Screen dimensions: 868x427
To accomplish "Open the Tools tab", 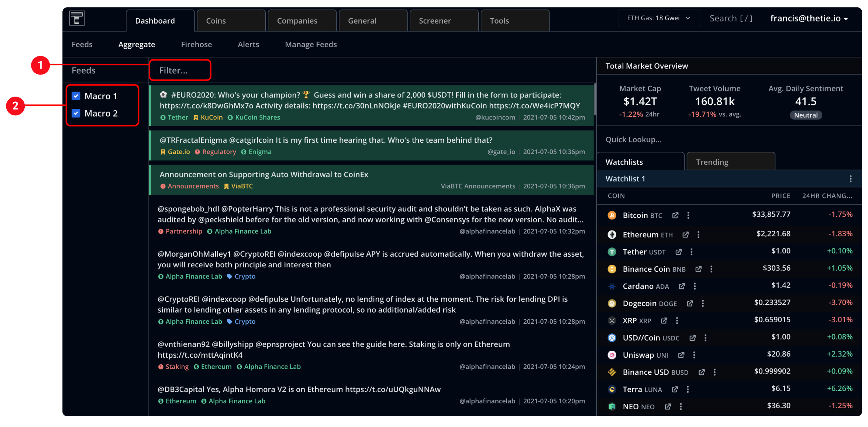I will (x=515, y=21).
